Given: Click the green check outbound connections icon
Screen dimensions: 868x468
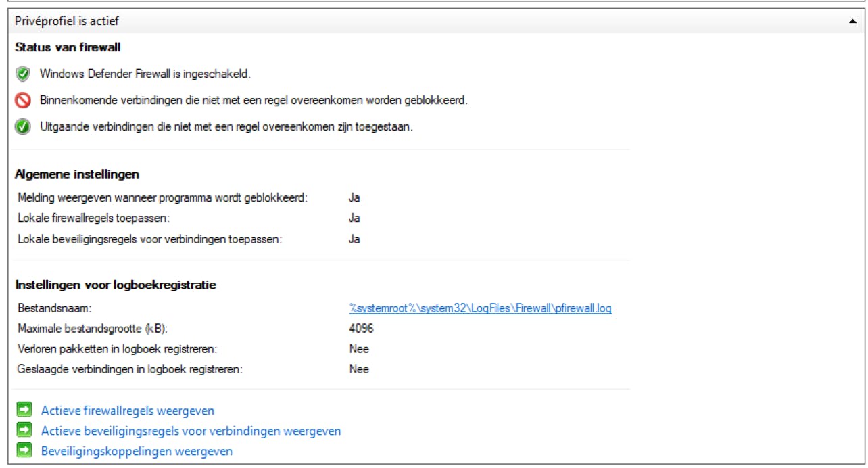Looking at the screenshot, I should (x=23, y=126).
